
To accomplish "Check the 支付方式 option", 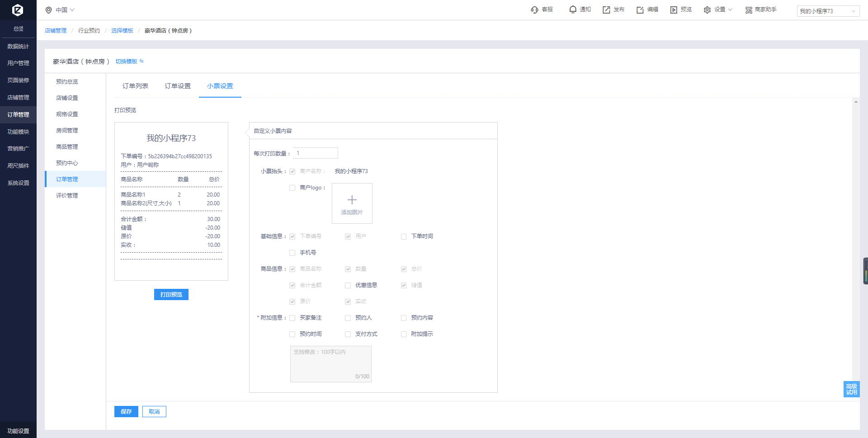I will click(x=348, y=334).
